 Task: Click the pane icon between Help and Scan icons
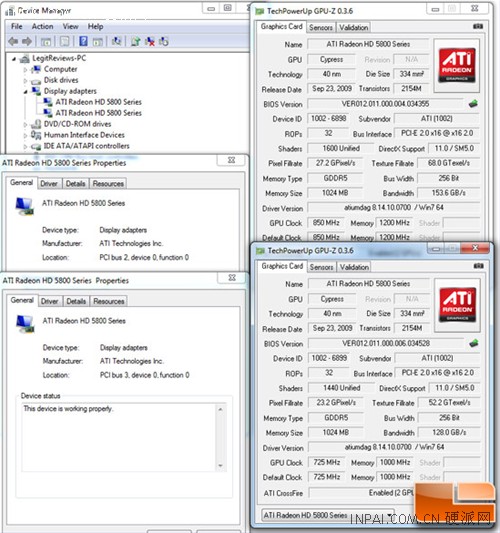[x=98, y=41]
